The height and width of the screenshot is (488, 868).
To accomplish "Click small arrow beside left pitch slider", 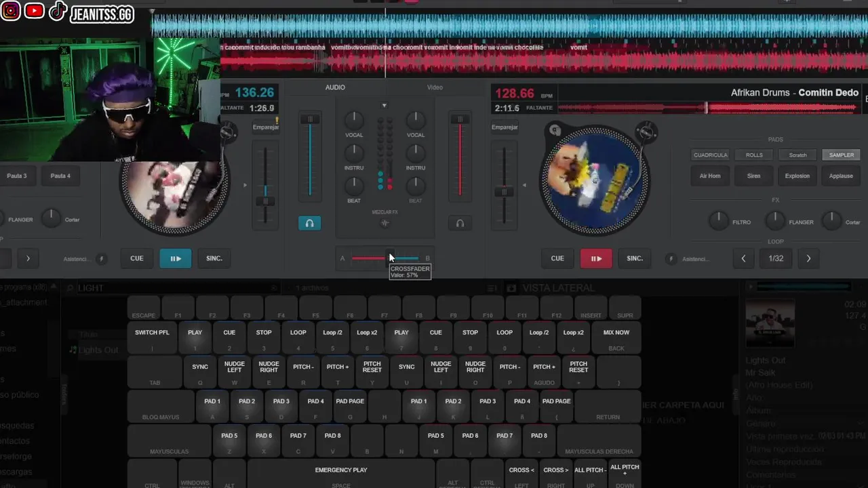I will [245, 185].
